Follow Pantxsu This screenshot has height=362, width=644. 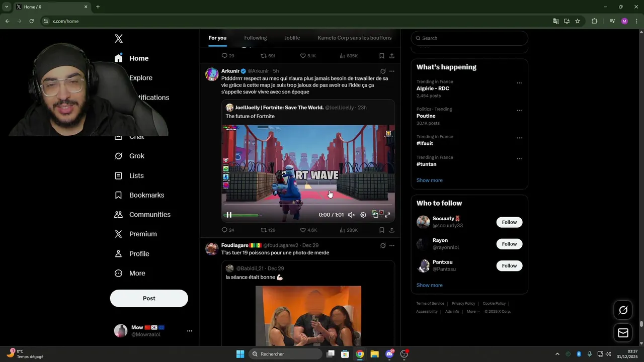[509, 265]
